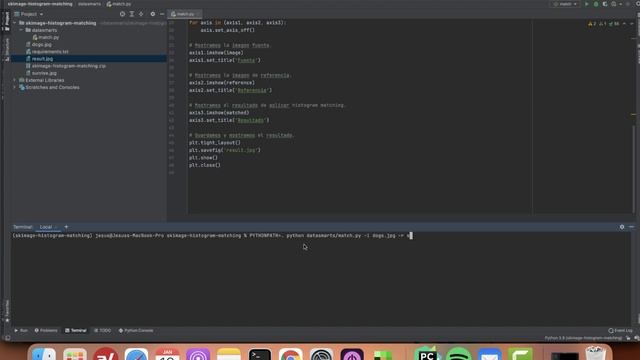Toggle the Structure side tool window button
This screenshot has width=640, height=360.
(7, 49)
